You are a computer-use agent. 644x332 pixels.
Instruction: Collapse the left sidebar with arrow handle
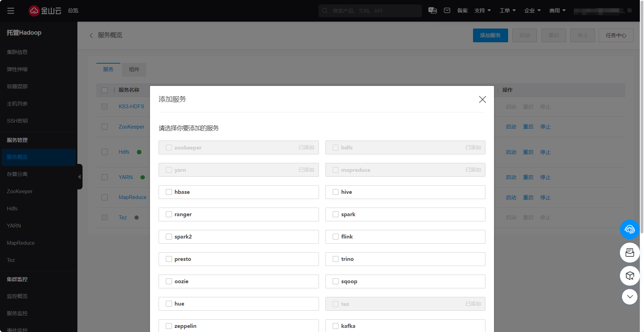click(79, 177)
